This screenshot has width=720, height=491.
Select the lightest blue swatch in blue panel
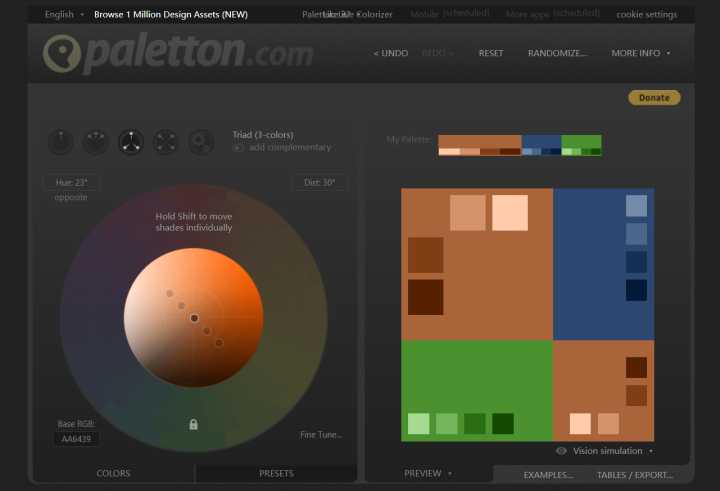tap(636, 205)
